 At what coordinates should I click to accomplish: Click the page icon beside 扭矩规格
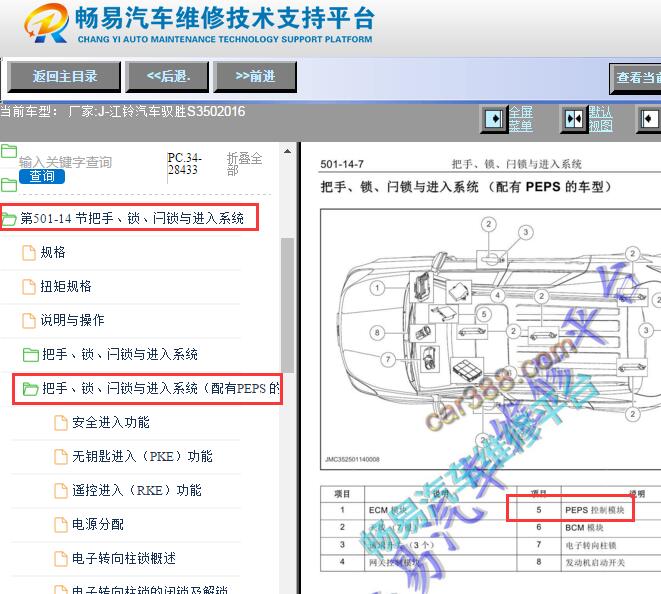pyautogui.click(x=29, y=287)
